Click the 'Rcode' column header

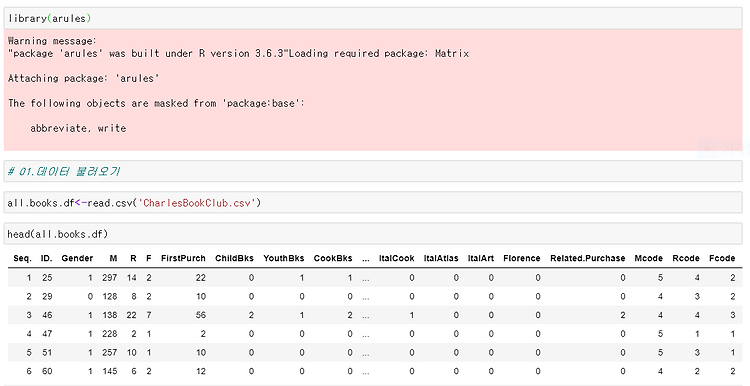point(686,258)
